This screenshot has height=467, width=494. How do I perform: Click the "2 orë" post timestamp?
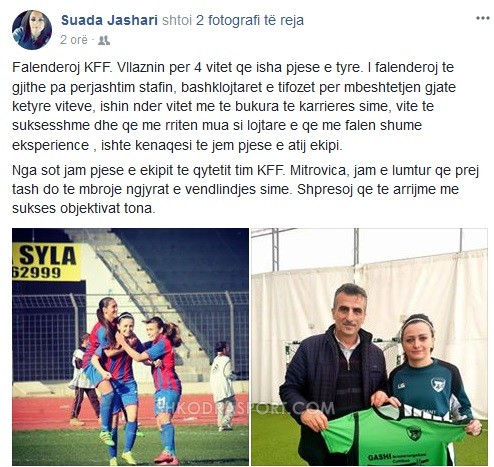pyautogui.click(x=74, y=40)
